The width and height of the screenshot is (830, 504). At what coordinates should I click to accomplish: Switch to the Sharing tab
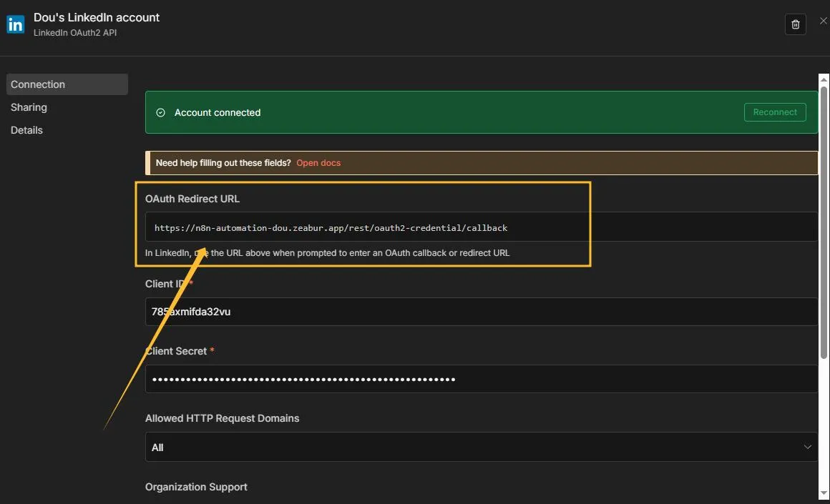click(x=29, y=107)
